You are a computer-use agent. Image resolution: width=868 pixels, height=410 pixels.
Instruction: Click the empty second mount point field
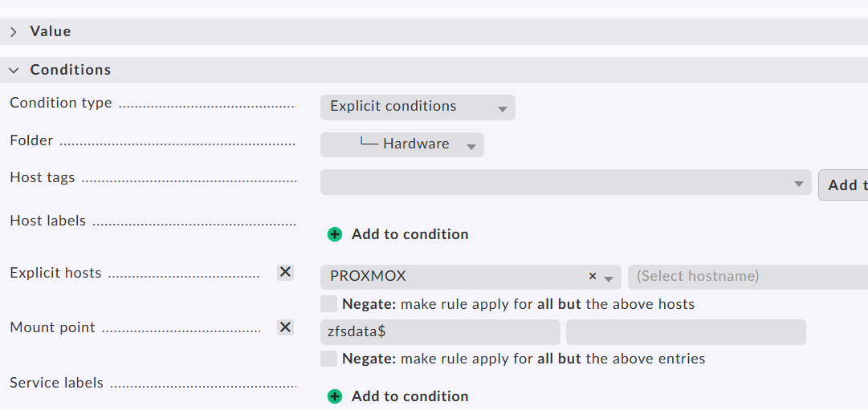685,331
